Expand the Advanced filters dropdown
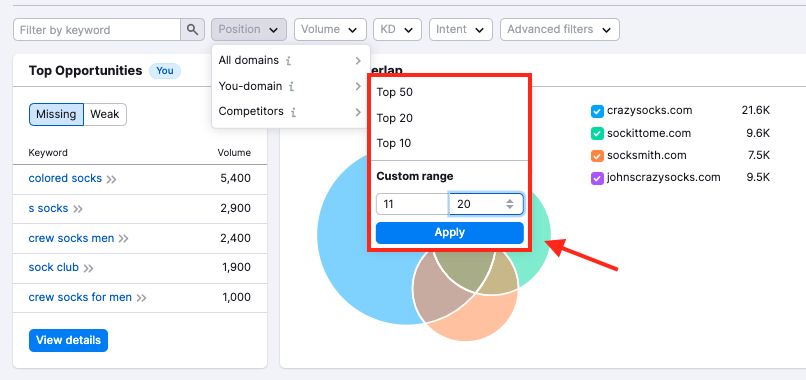 (560, 30)
